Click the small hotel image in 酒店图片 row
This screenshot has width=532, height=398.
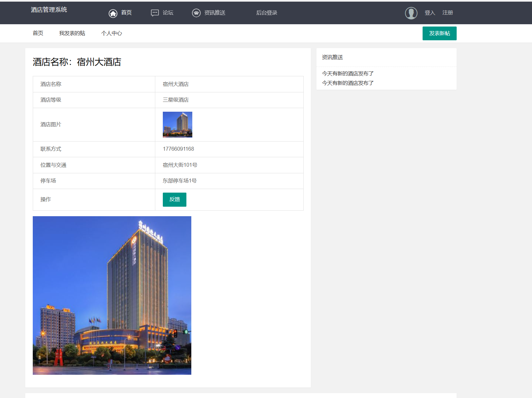pos(177,124)
